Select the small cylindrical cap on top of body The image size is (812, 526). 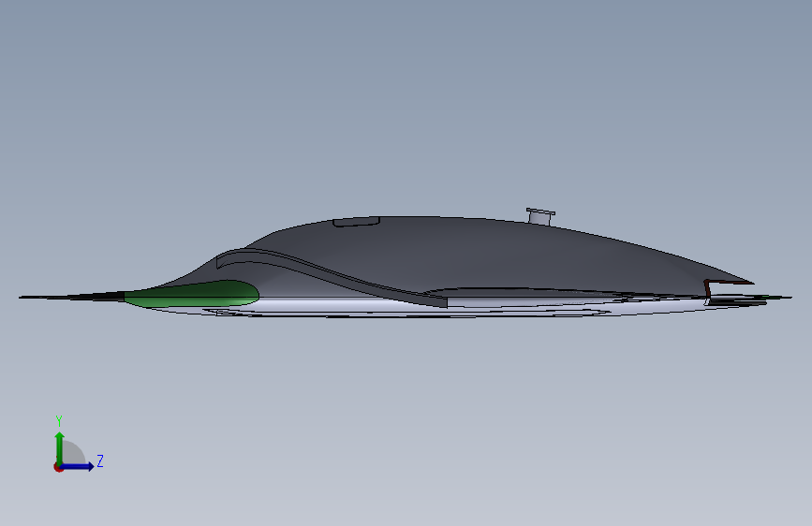540,216
